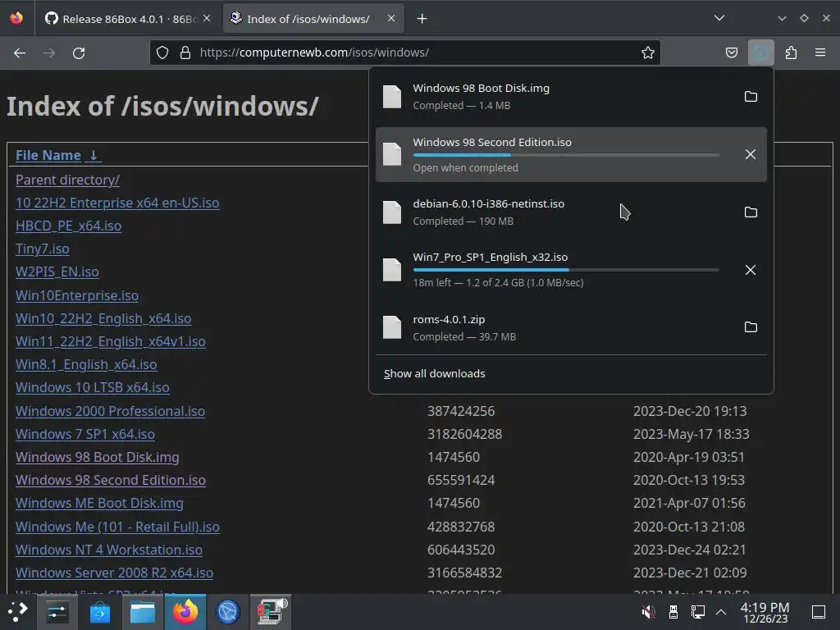Image resolution: width=840 pixels, height=630 pixels.
Task: Show the folder for Windows 98 Boot Disk.img
Action: click(x=751, y=97)
